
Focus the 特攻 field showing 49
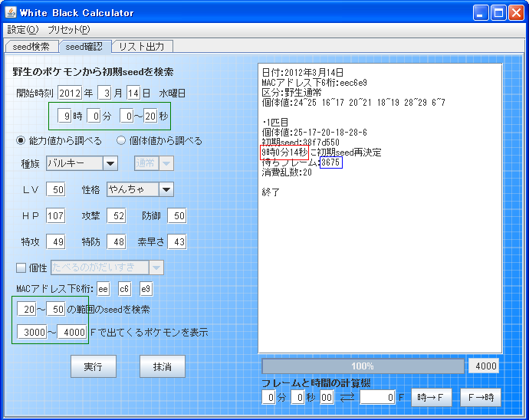[x=56, y=242]
